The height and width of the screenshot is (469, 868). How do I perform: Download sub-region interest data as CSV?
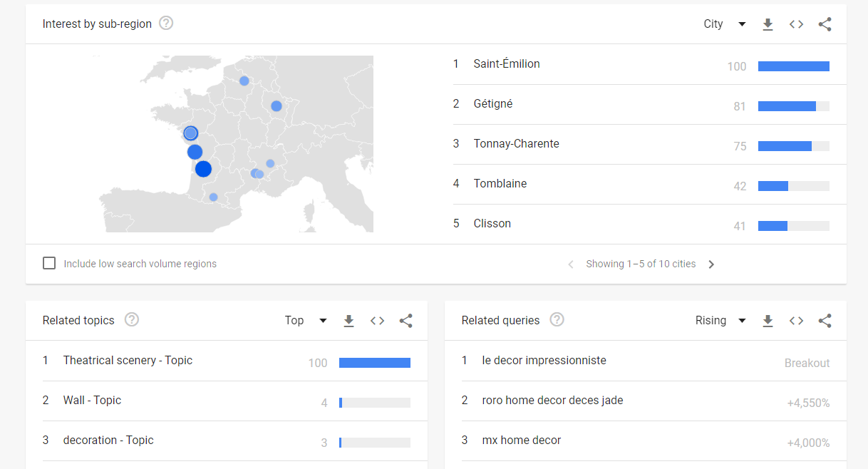click(768, 24)
